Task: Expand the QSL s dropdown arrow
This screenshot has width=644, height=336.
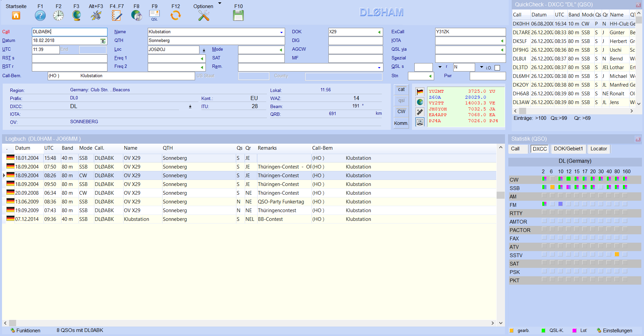Action: pos(440,67)
